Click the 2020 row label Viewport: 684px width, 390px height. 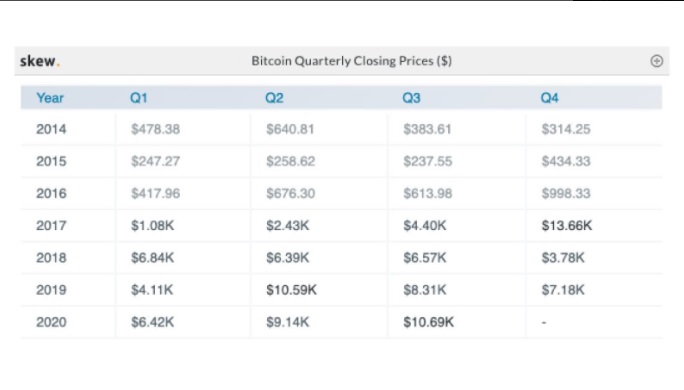51,322
